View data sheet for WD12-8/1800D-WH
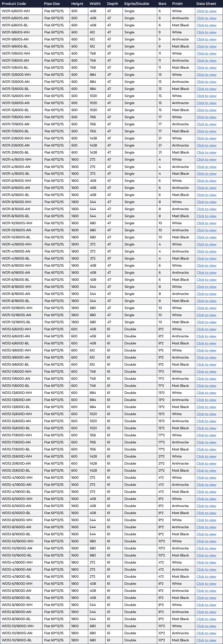 click(x=206, y=605)
